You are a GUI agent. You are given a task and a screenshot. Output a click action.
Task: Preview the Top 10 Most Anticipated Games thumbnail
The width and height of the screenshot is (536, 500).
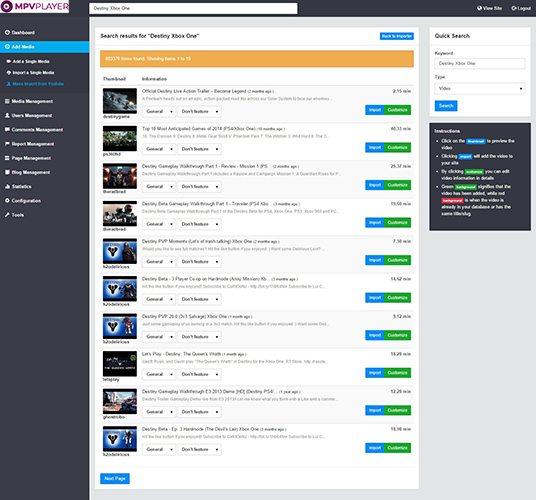(120, 138)
